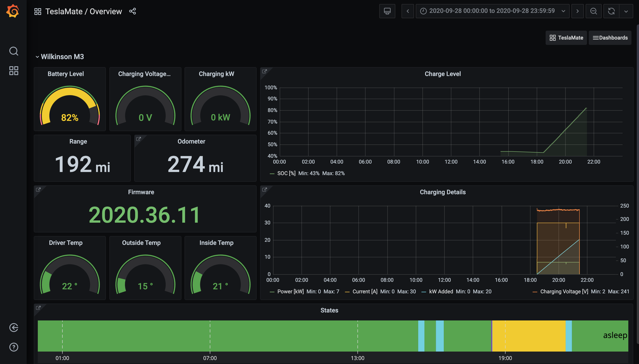Click the TeslaMate / Overview breadcrumb title
The height and width of the screenshot is (364, 639).
[84, 12]
